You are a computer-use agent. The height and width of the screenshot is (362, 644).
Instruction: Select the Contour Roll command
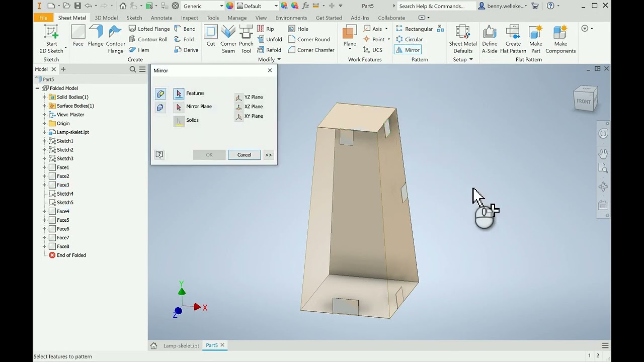click(x=147, y=39)
